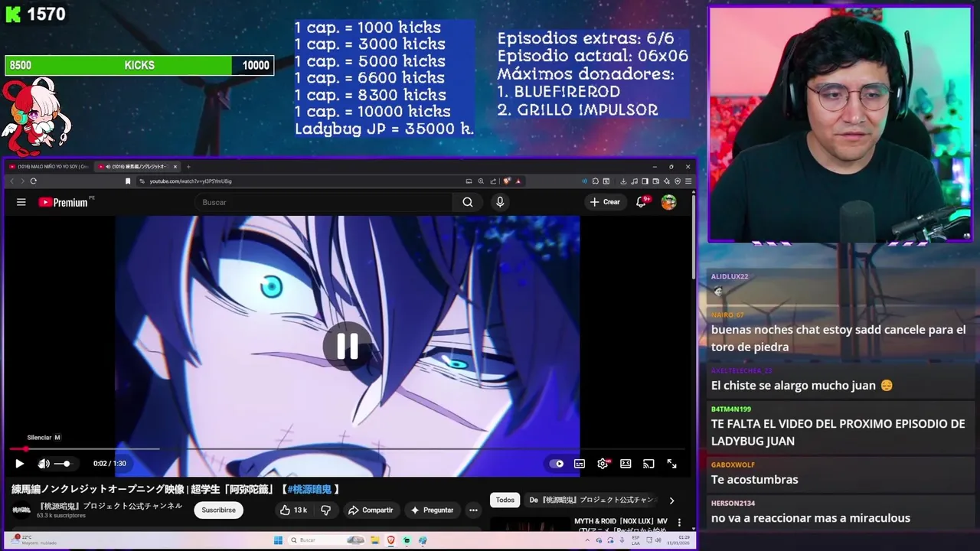The height and width of the screenshot is (551, 980).
Task: Click BLUEFIREROD top donor text
Action: tap(567, 93)
